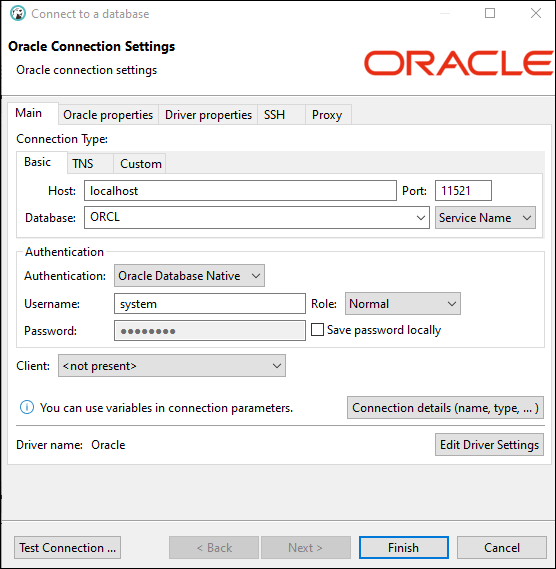Click the disabled Back button
This screenshot has width=556, height=569.
214,548
